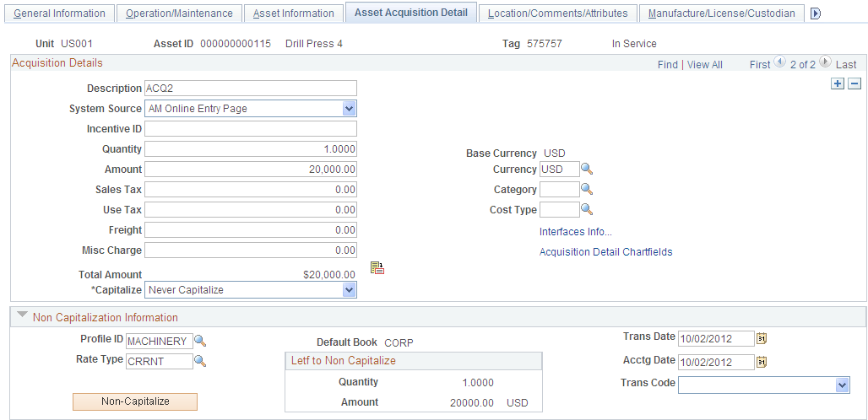Click in the Use Tax field

point(251,210)
